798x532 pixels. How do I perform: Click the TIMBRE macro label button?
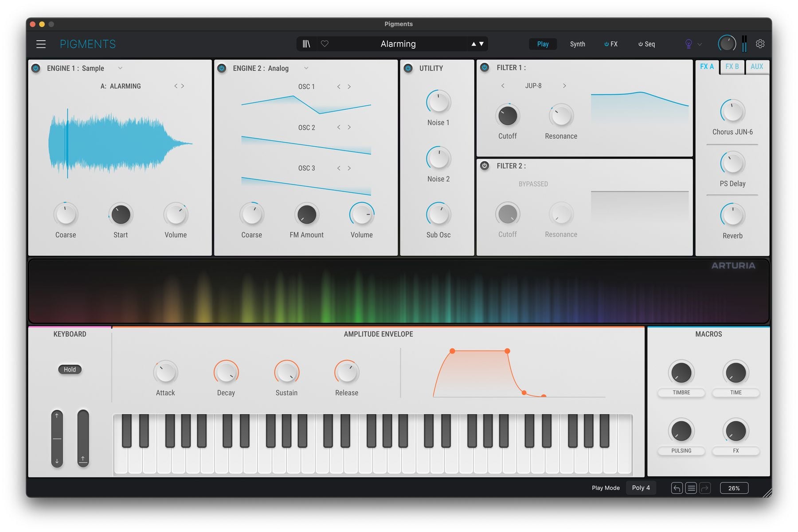[681, 393]
